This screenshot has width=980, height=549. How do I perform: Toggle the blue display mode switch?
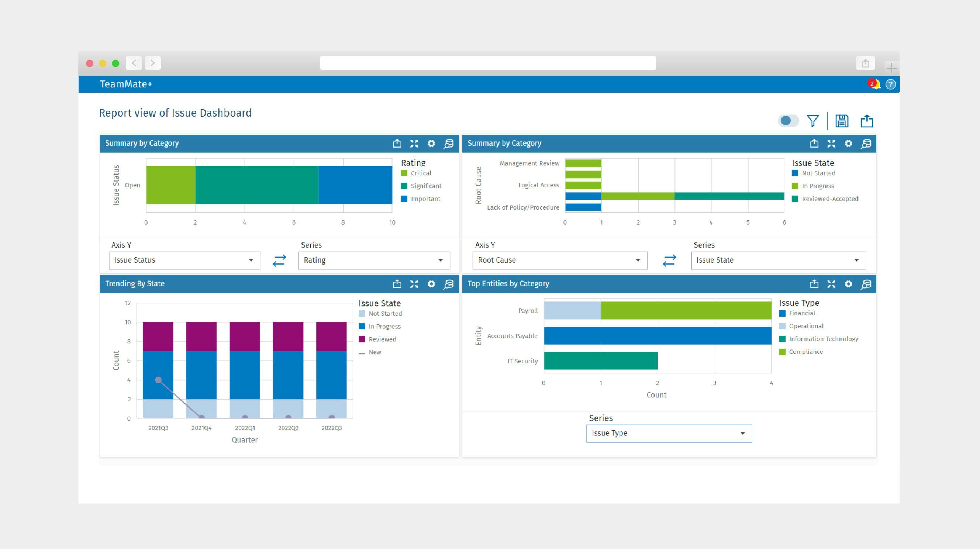tap(788, 121)
